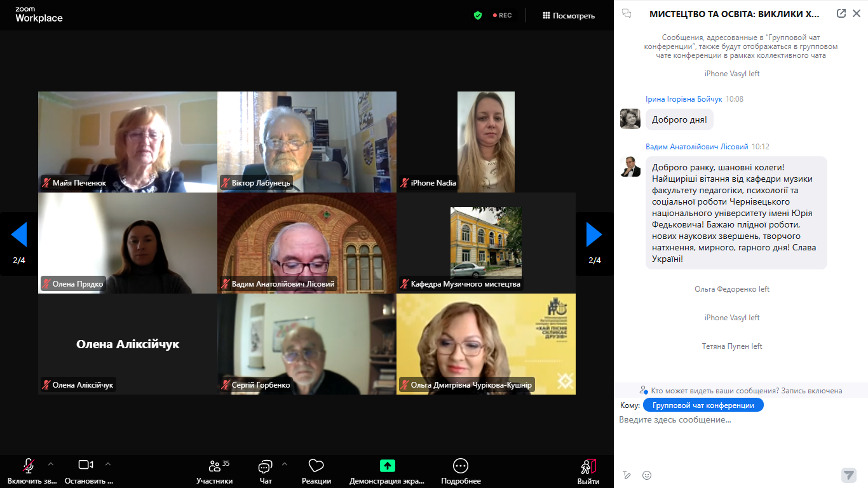Toggle the Чат chat panel icon
This screenshot has width=868, height=488.
coord(266,467)
